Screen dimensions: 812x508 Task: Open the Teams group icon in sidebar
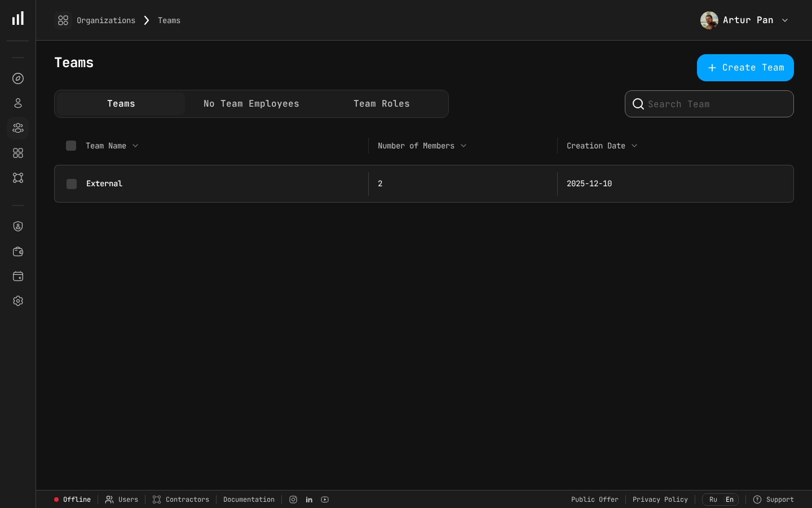[18, 128]
